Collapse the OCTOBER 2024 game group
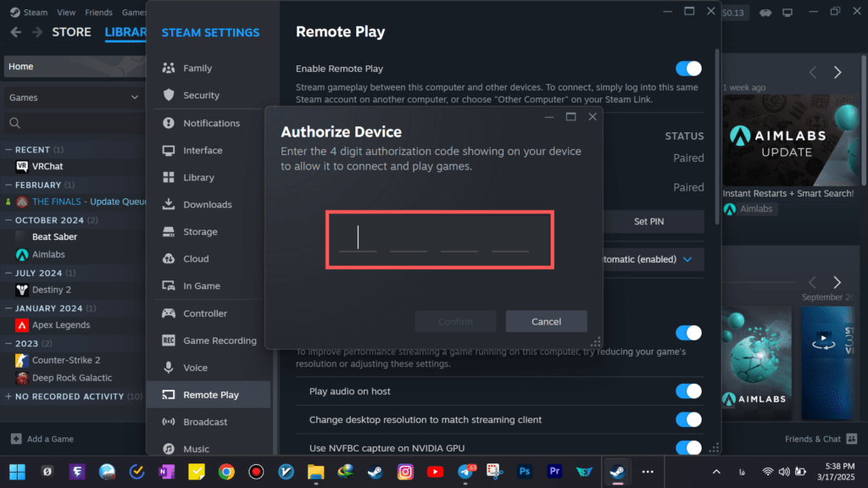This screenshot has height=488, width=868. 8,220
